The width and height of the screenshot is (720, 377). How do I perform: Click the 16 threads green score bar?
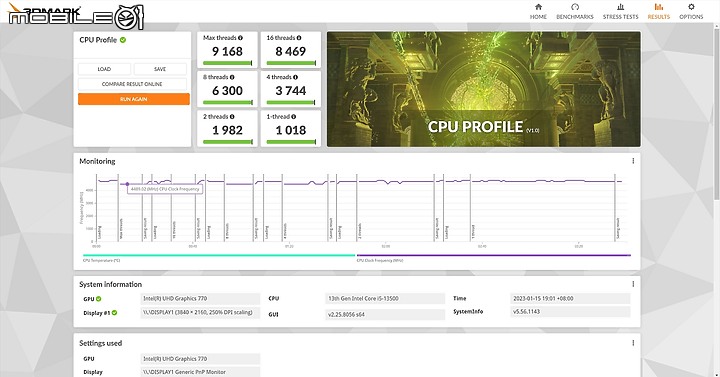tap(291, 63)
